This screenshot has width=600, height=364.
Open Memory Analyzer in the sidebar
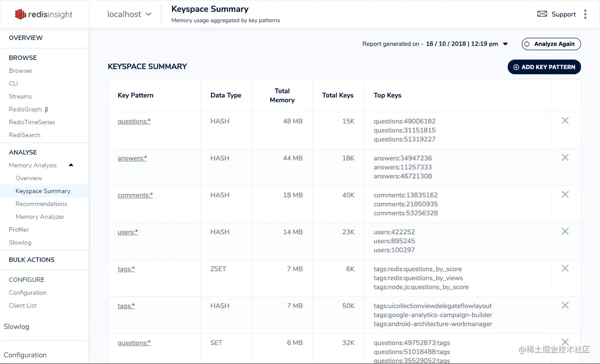click(x=40, y=217)
